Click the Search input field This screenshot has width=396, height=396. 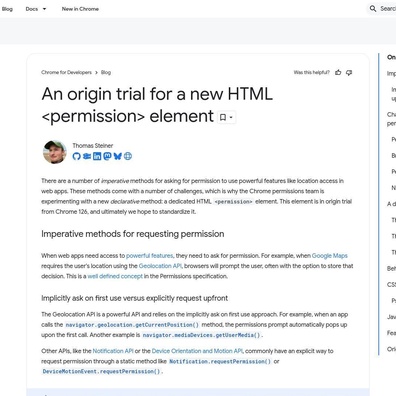382,9
